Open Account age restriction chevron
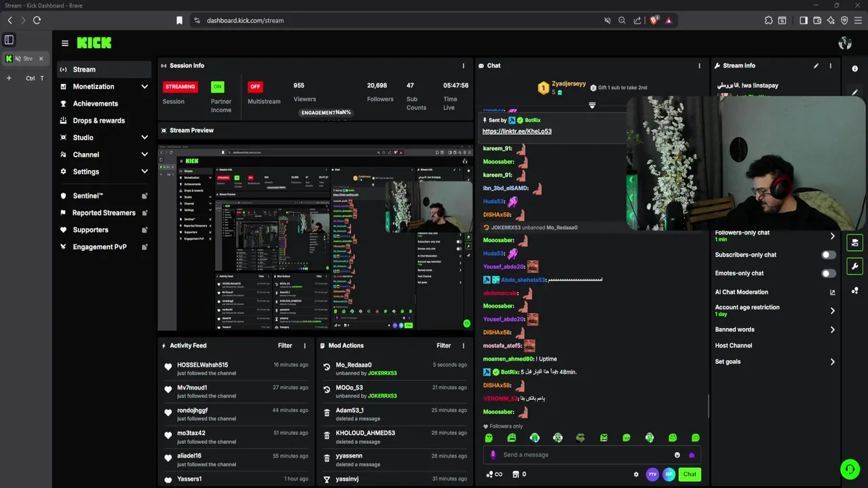 (x=833, y=310)
